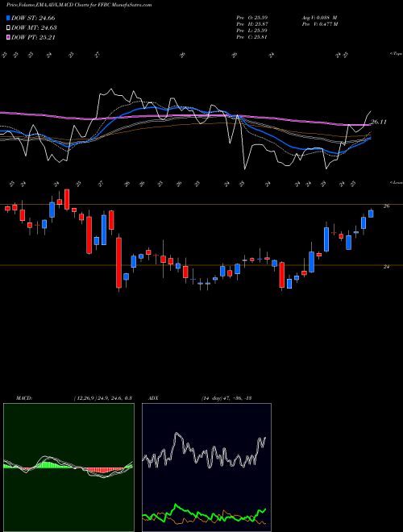Click the '<Tops' label at right edge
This screenshot has height=532, width=403.
click(397, 54)
